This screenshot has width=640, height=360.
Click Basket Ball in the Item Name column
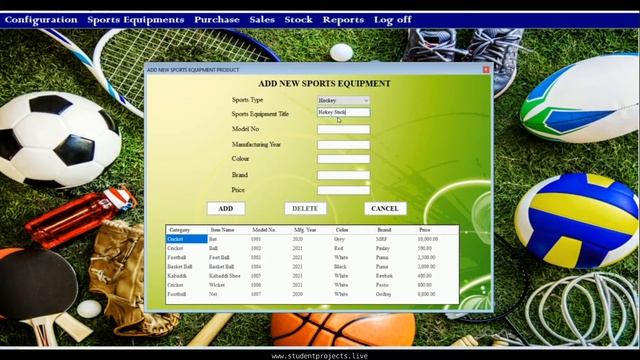[221, 267]
